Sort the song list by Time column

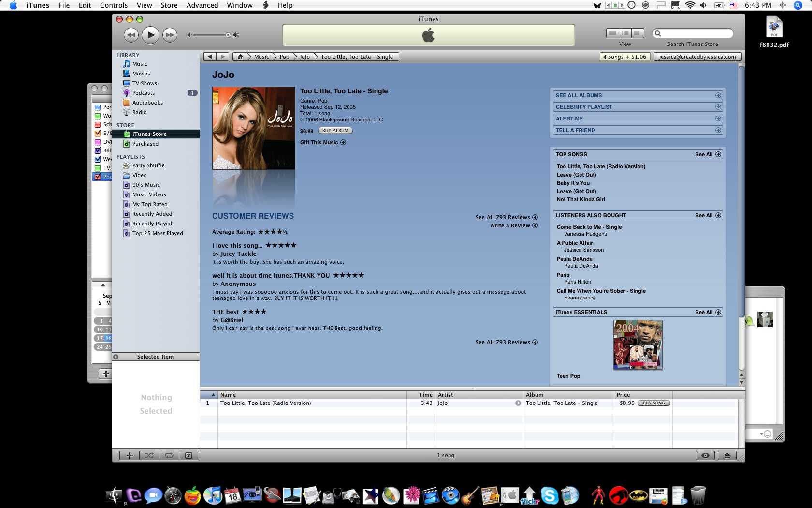(420, 395)
